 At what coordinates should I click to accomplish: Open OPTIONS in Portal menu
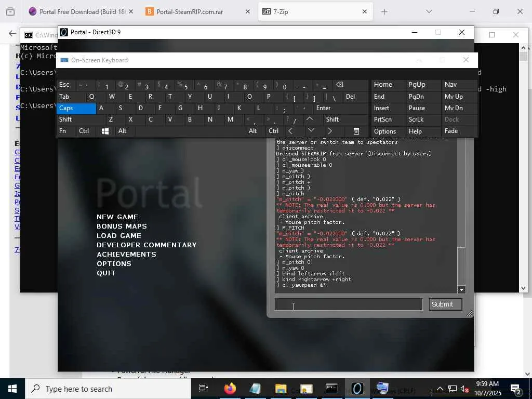click(114, 263)
